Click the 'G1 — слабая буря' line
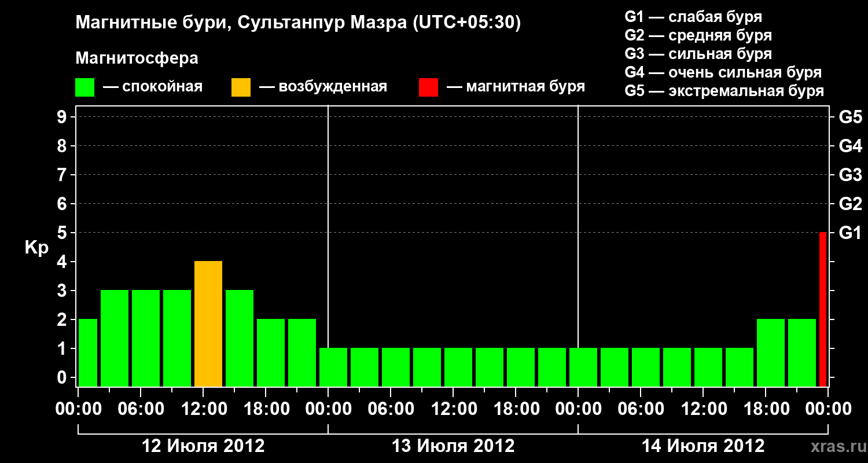This screenshot has height=463, width=868. (693, 17)
